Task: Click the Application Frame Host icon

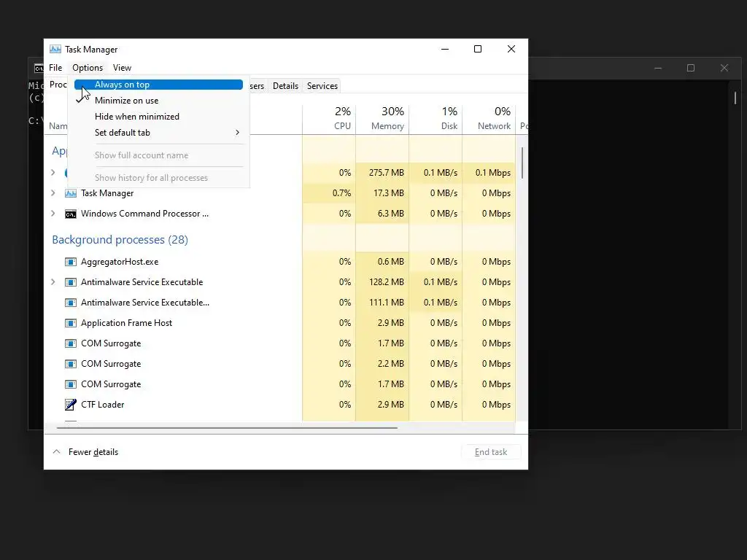Action: pyautogui.click(x=71, y=323)
